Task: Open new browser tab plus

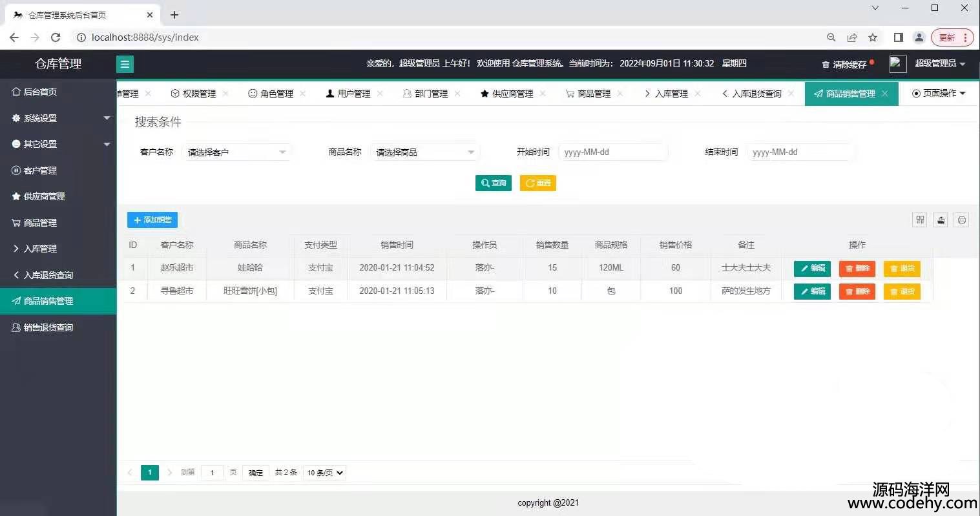Action: pos(174,14)
